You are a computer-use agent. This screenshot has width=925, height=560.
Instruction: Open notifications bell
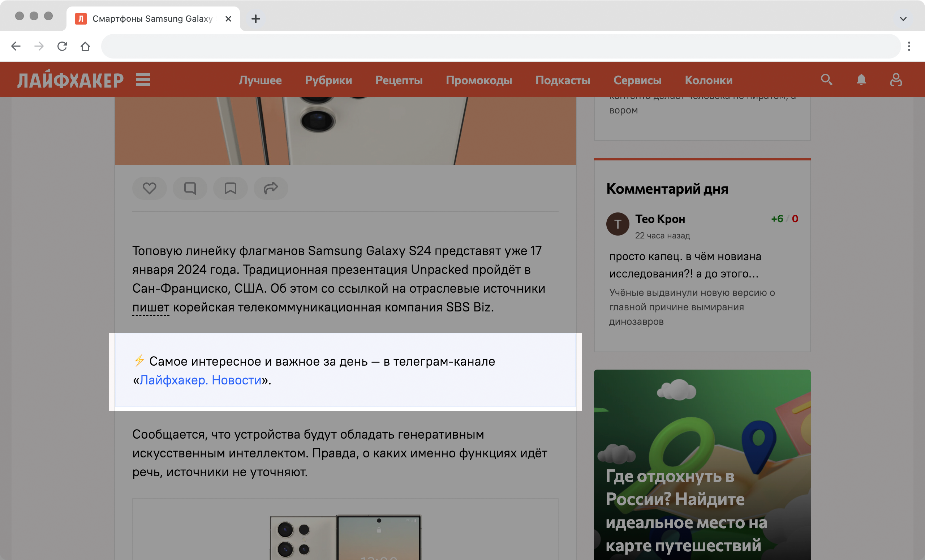pyautogui.click(x=861, y=79)
